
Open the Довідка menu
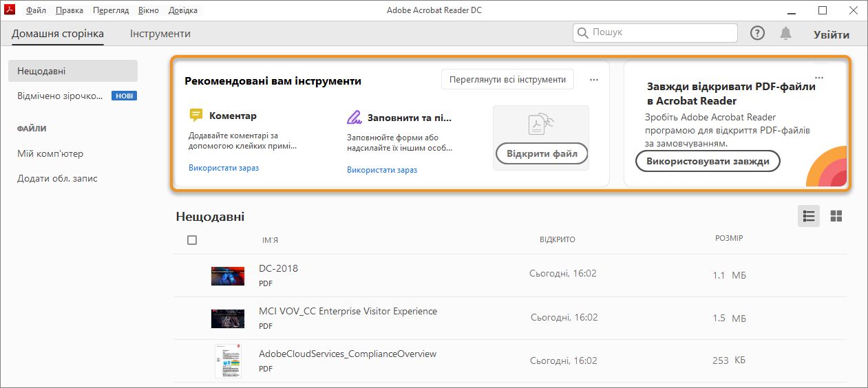182,10
